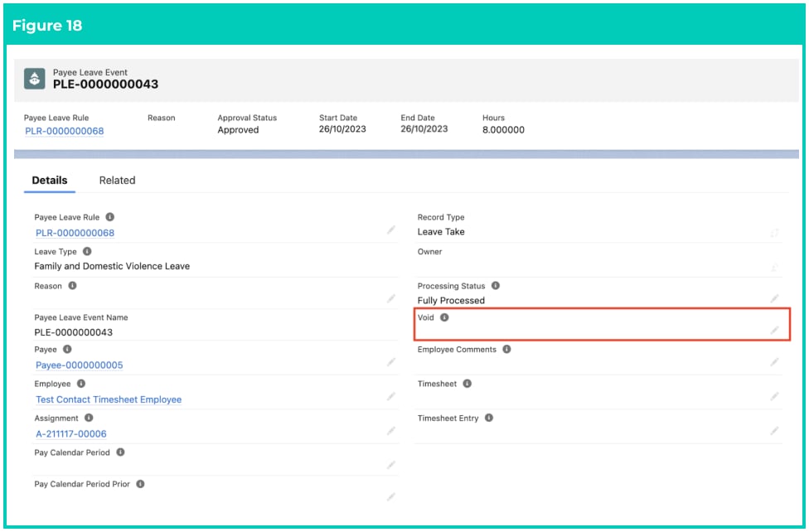
Task: Click info icon beside Processing Status
Action: [496, 285]
